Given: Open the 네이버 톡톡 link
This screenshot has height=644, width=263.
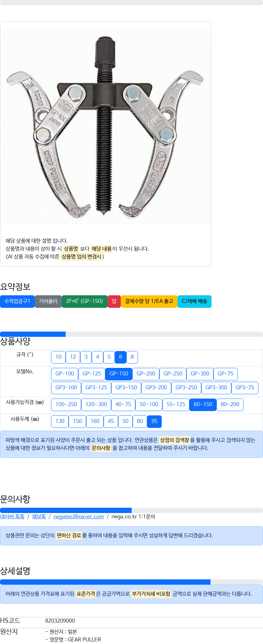Looking at the screenshot, I should [x=12, y=517].
